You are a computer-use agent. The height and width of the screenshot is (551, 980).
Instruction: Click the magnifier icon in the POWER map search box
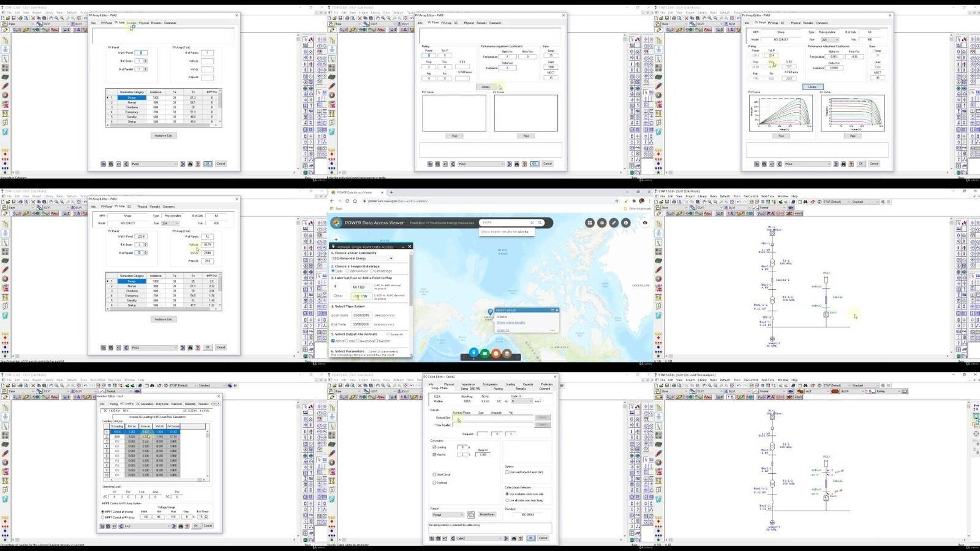tap(540, 222)
